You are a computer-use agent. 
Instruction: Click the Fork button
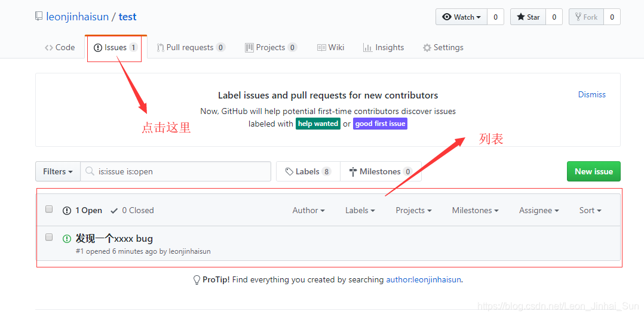click(x=586, y=17)
